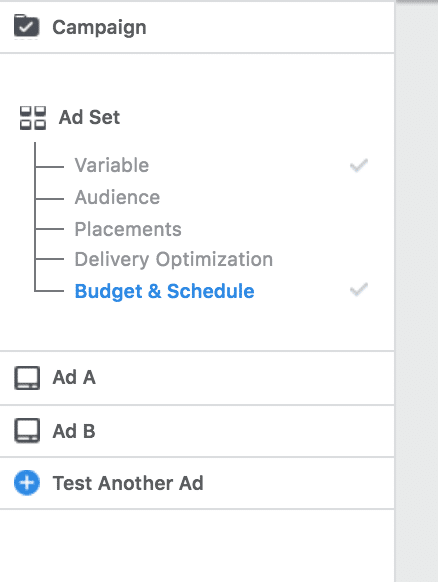438x582 pixels.
Task: Click the vertical scrollbar track on the right
Action: coord(416,293)
